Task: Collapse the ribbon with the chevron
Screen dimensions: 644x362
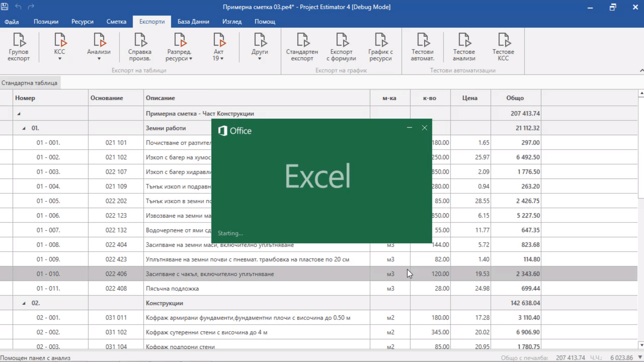Action: point(641,70)
